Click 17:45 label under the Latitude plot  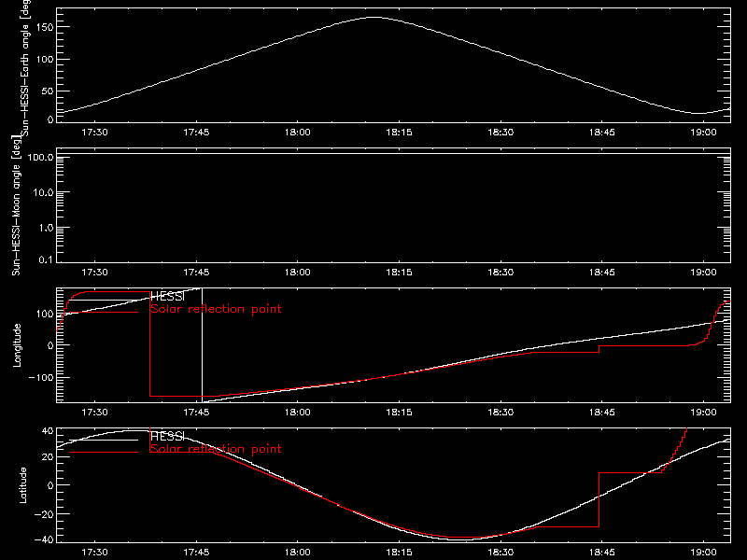(196, 552)
